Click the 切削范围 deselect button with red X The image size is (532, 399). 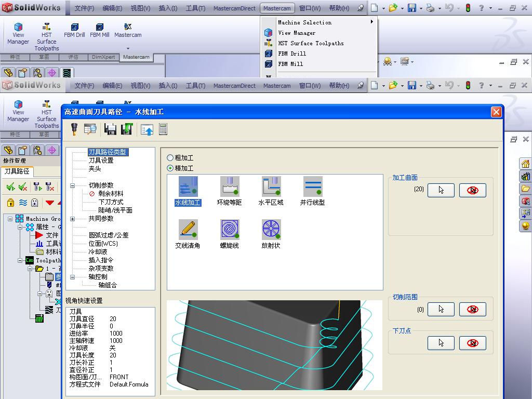[473, 309]
